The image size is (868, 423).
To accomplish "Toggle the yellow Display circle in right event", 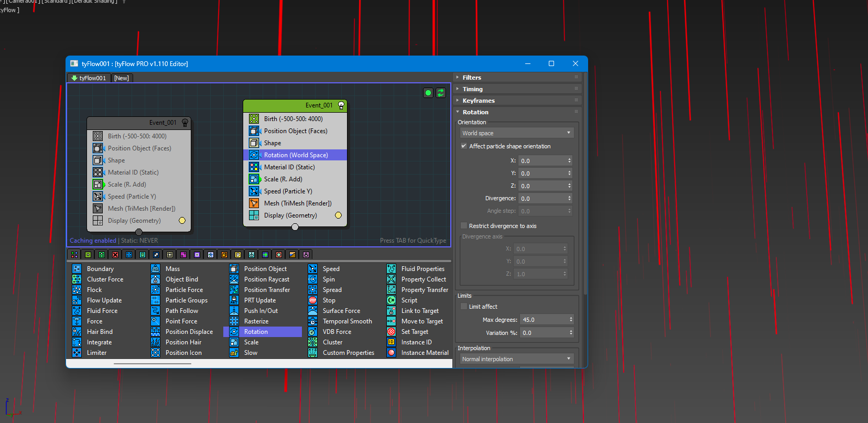I will 339,215.
